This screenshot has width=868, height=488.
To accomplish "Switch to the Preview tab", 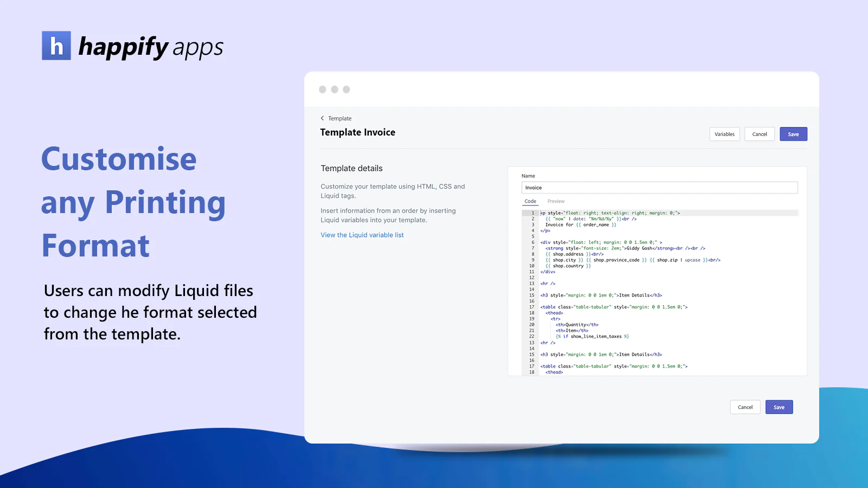I will click(556, 201).
